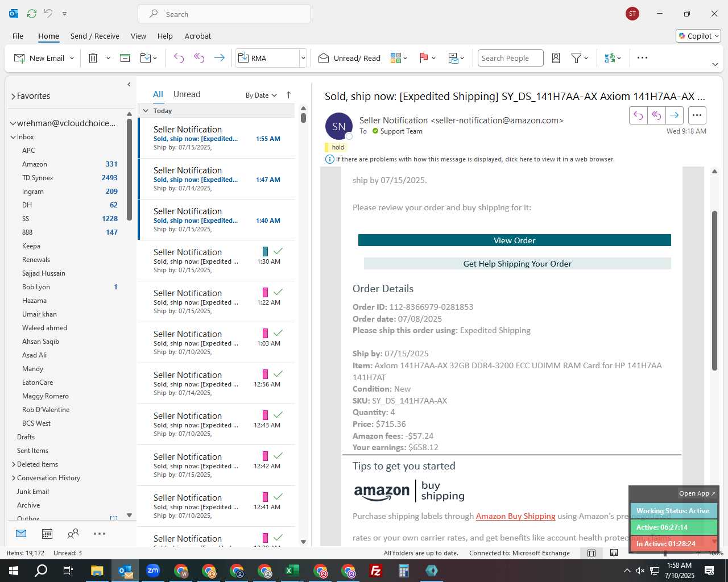Open File Explorer from the taskbar
Image resolution: width=728 pixels, height=582 pixels.
click(x=97, y=571)
